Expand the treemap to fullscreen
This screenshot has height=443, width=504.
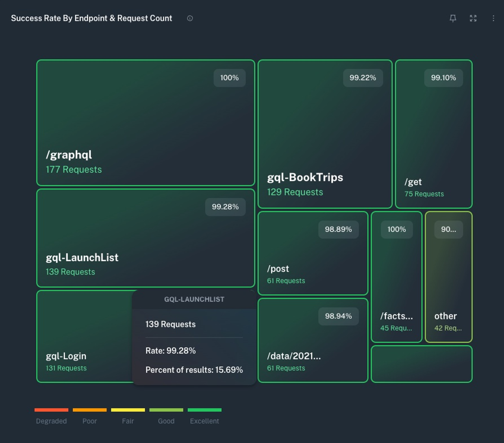473,18
